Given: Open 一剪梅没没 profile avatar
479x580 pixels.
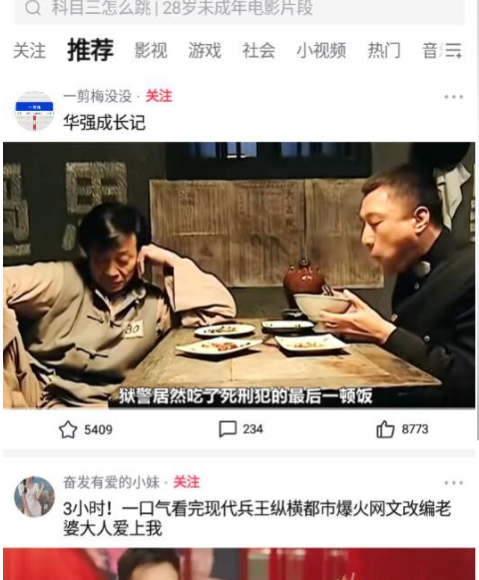Looking at the screenshot, I should (34, 111).
